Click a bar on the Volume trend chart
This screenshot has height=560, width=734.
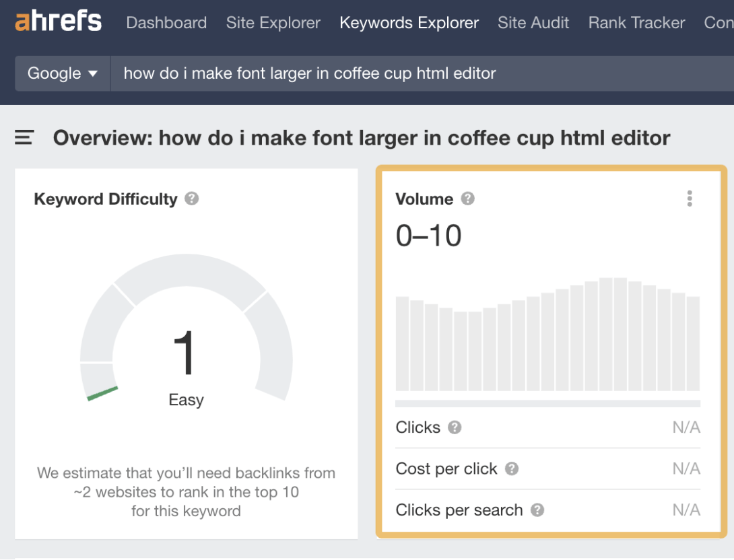(x=547, y=343)
